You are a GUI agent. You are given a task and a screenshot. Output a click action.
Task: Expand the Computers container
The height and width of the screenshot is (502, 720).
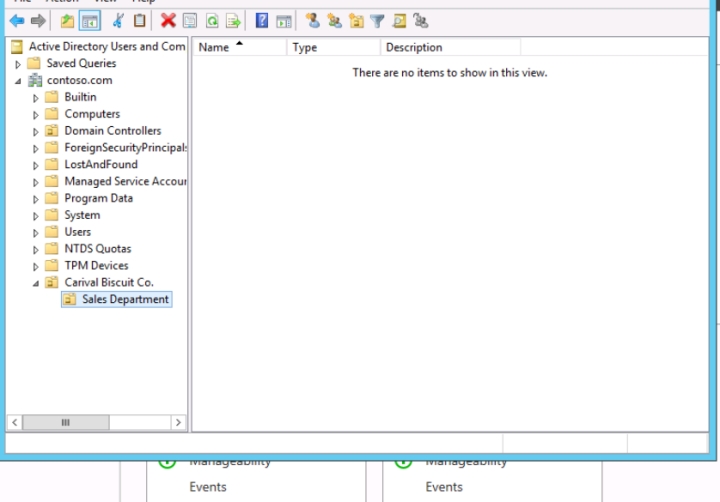coord(35,115)
